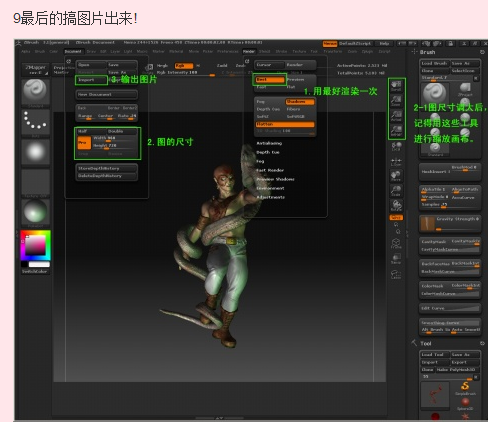Select the Scale navigation icon
This screenshot has width=488, height=422.
[396, 190]
